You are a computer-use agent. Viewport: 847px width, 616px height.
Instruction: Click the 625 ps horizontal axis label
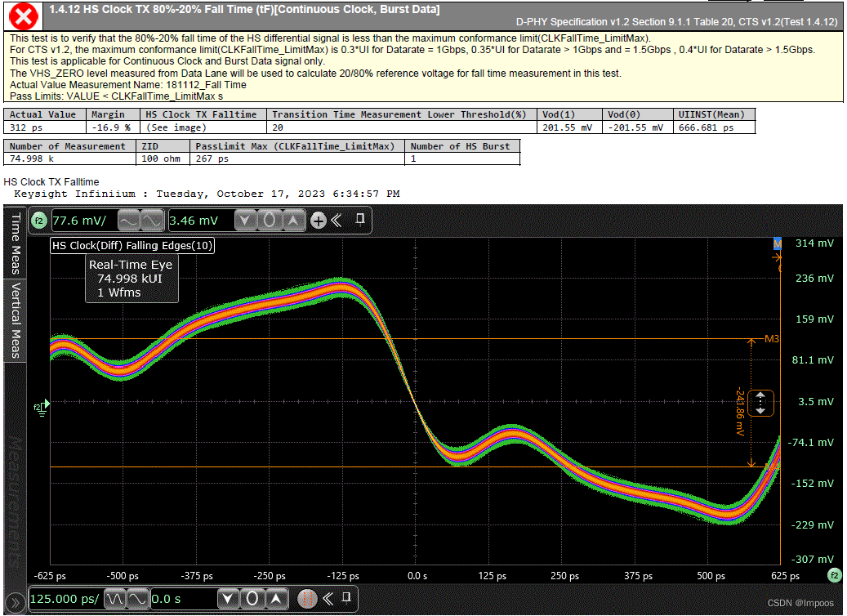point(785,576)
